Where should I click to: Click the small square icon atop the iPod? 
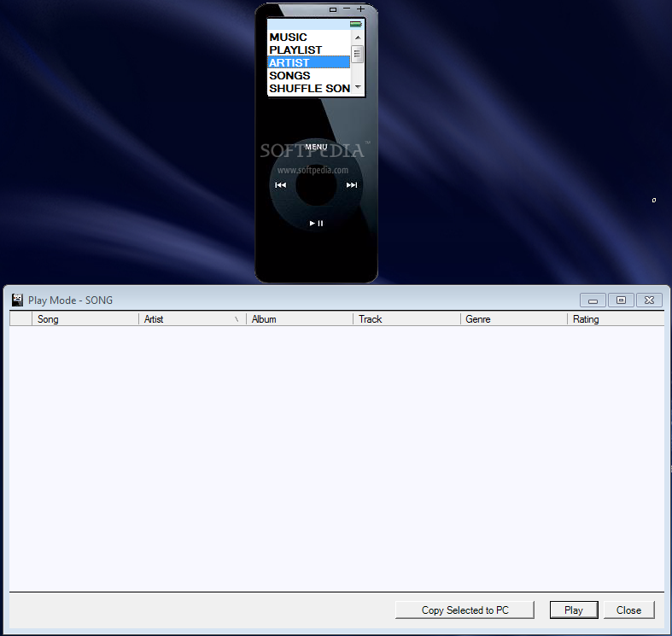[333, 9]
